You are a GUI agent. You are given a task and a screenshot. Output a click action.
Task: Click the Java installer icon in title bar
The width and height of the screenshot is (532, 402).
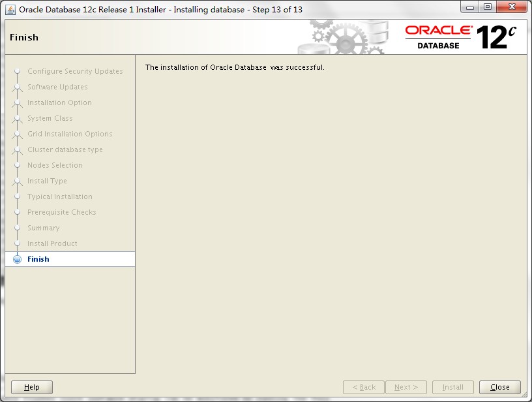point(10,10)
